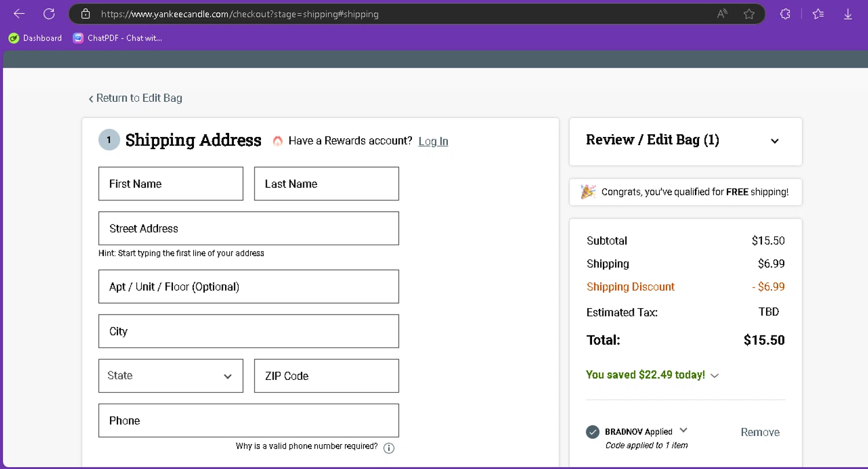The width and height of the screenshot is (868, 469).
Task: Click the party popper icon
Action: point(589,191)
